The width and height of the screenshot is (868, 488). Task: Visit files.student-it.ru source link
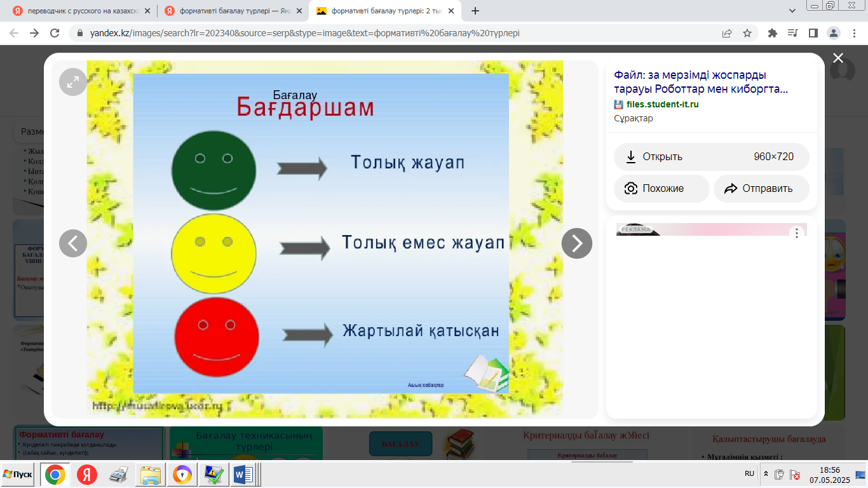pos(662,104)
